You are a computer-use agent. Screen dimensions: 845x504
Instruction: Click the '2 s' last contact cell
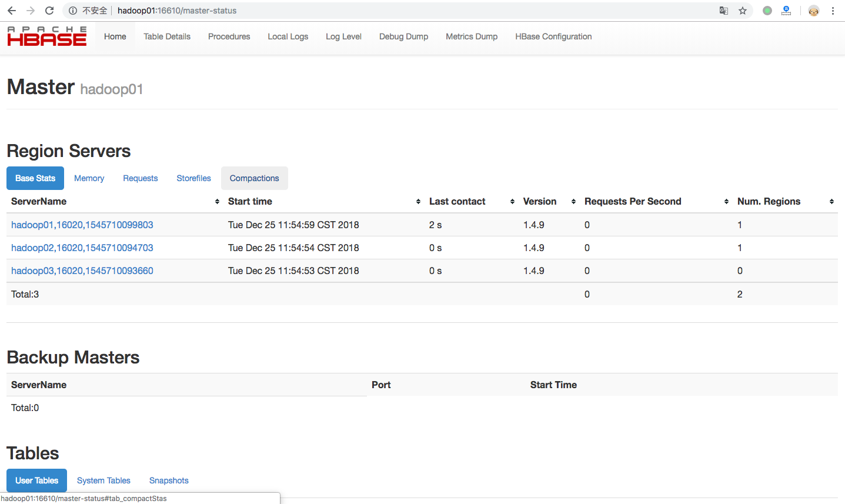[435, 225]
